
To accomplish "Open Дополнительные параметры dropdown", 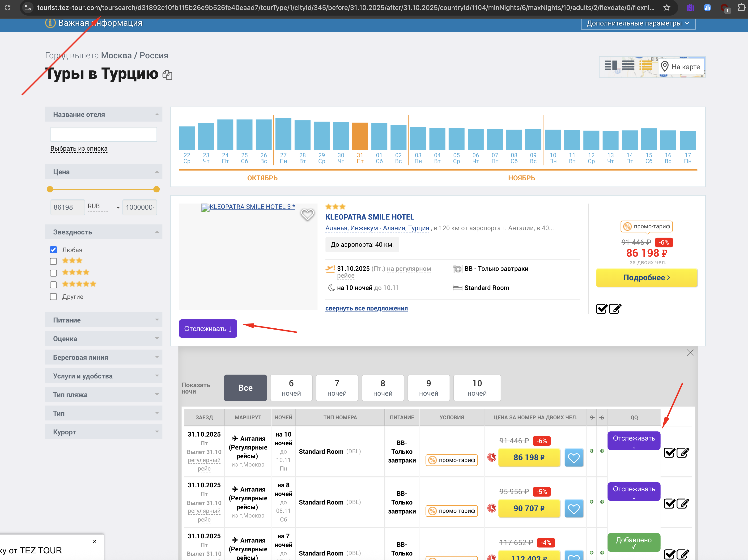I will click(638, 23).
